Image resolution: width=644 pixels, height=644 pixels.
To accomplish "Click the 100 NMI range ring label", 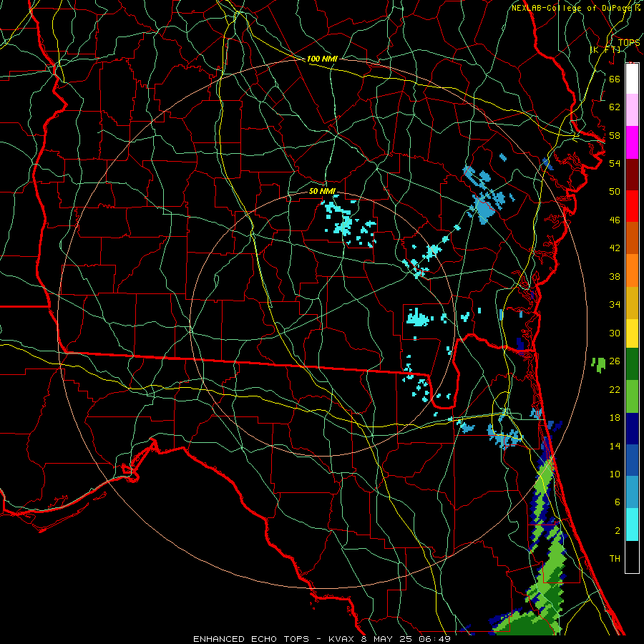I will pyautogui.click(x=322, y=59).
